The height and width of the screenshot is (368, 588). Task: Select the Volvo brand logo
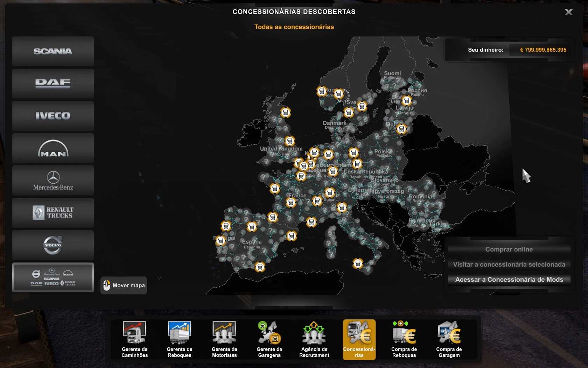tap(53, 245)
